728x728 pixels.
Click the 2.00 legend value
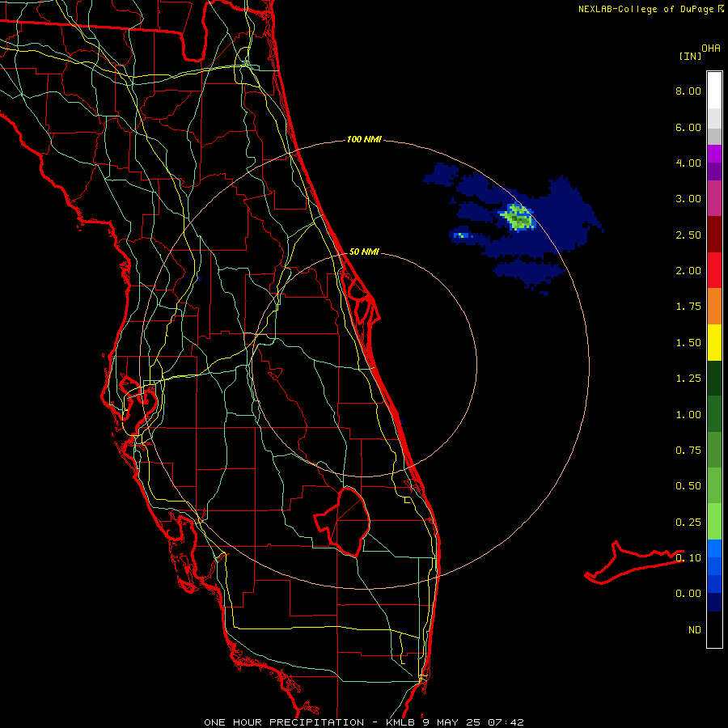[x=688, y=271]
